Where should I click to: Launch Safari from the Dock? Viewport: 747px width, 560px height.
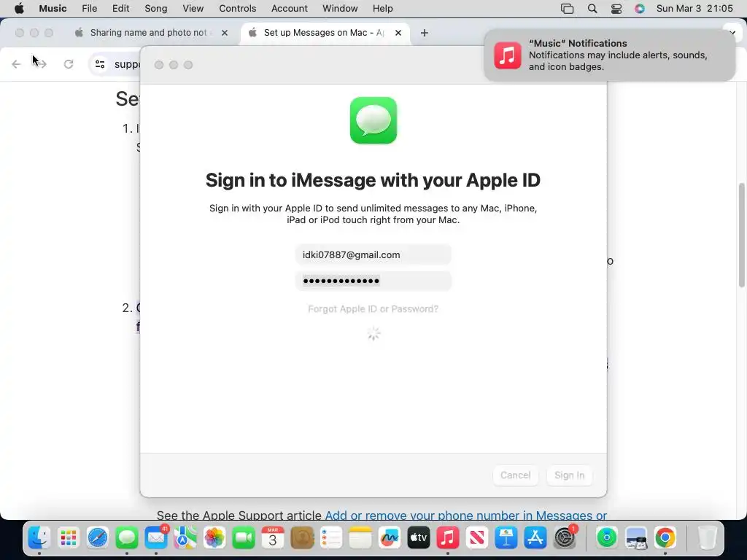click(x=98, y=537)
